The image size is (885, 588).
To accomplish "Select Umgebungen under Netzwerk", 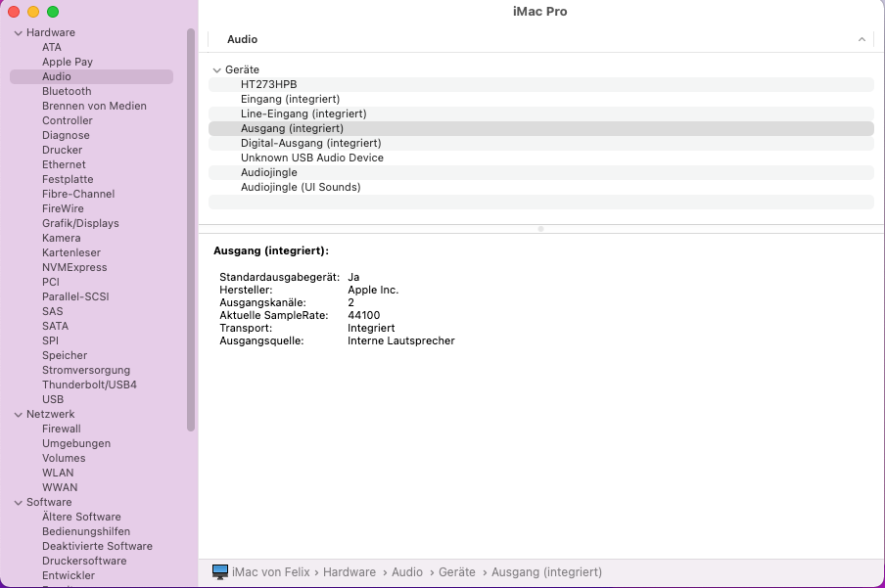I will 76,443.
